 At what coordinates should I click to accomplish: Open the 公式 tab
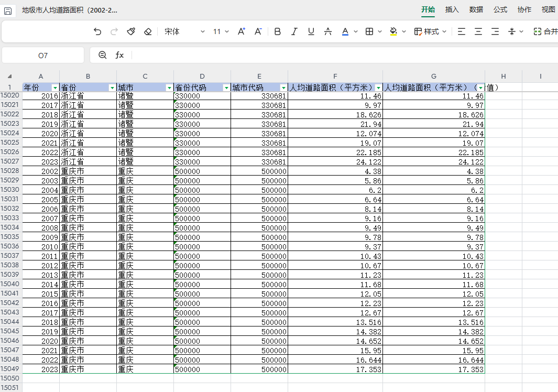pos(500,9)
